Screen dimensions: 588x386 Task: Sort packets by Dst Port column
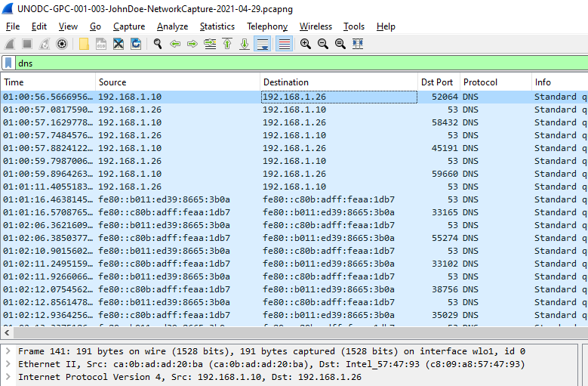click(438, 82)
